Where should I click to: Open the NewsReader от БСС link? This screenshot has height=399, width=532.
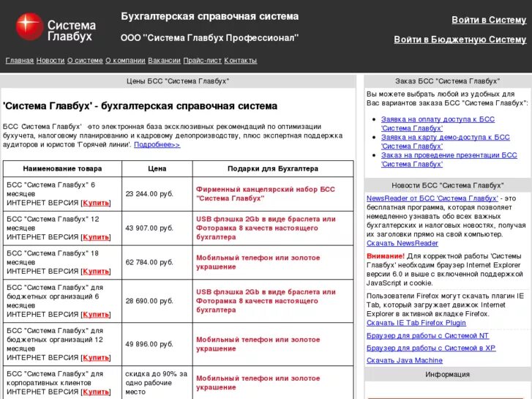(x=432, y=198)
